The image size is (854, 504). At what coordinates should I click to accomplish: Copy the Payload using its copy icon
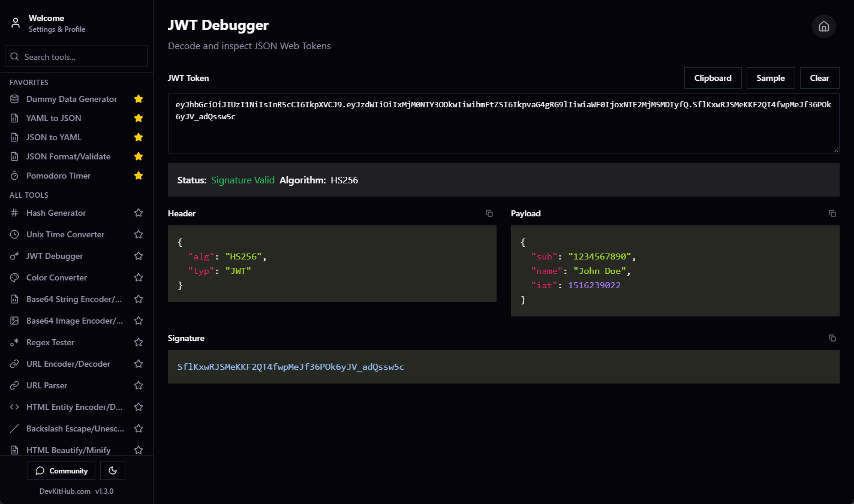click(832, 213)
